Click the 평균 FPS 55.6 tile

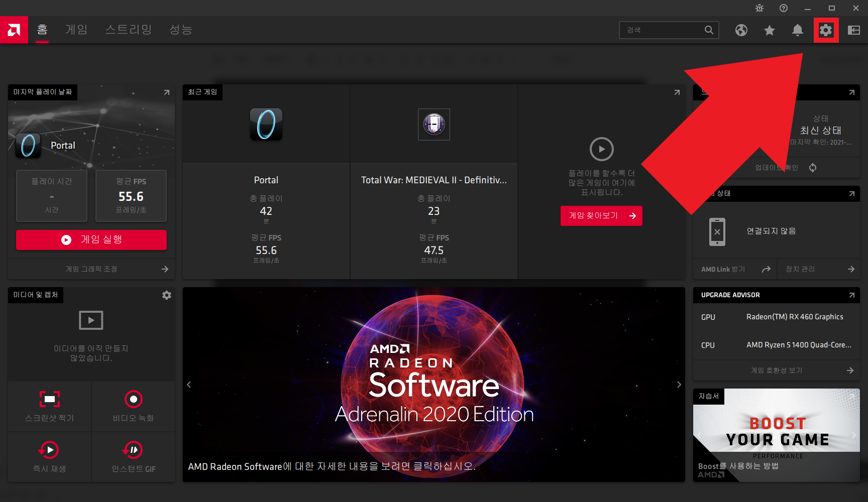[x=131, y=196]
